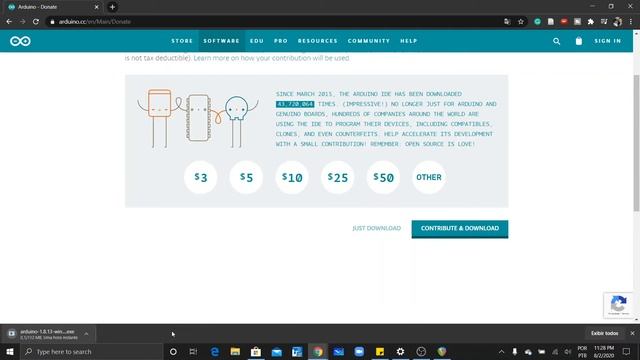
Task: Close the Chrome downloads bar
Action: [x=632, y=333]
